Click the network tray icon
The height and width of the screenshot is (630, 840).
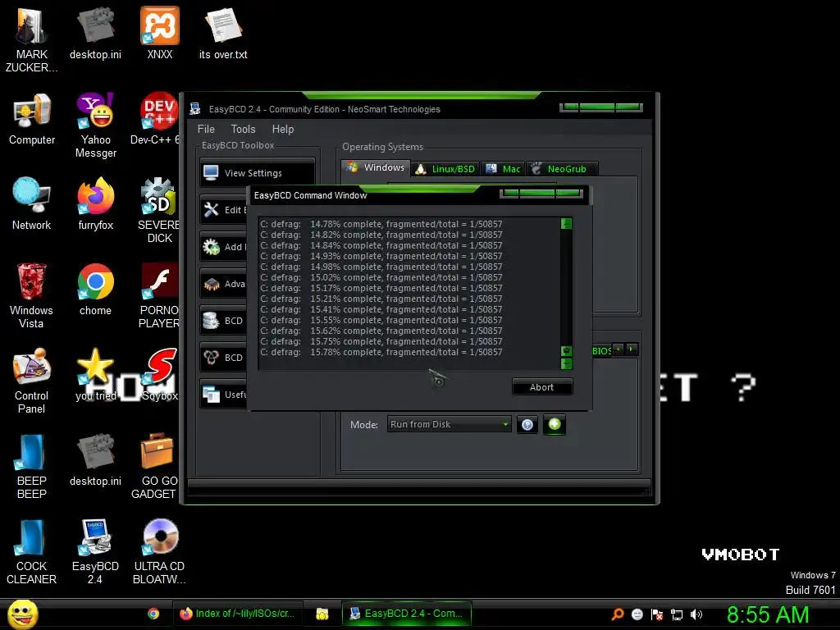[x=677, y=614]
